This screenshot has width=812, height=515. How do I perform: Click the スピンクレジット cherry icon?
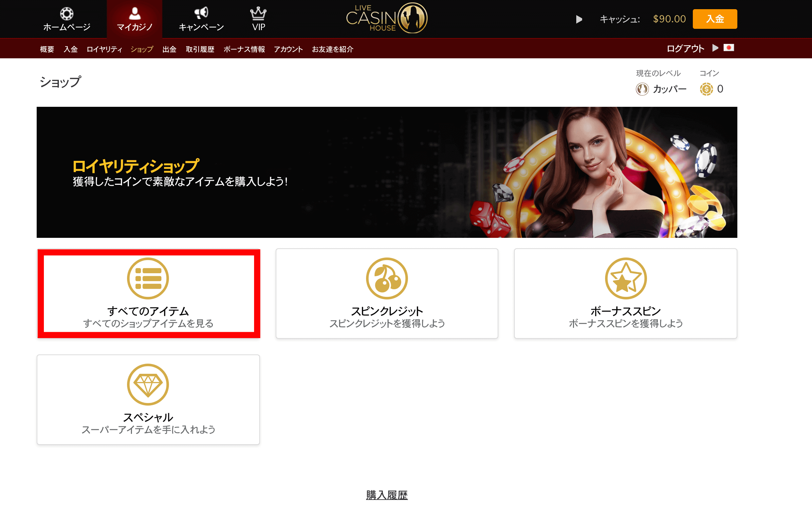(x=387, y=278)
